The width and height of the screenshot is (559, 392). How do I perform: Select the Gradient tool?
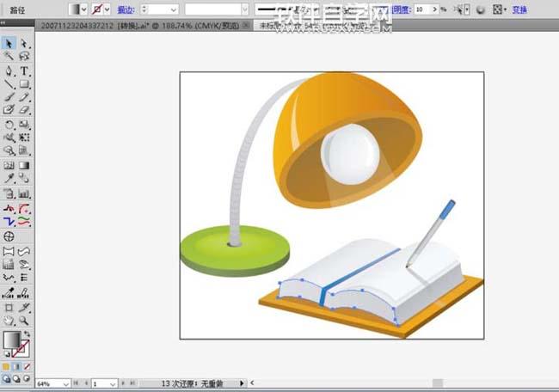pyautogui.click(x=24, y=165)
